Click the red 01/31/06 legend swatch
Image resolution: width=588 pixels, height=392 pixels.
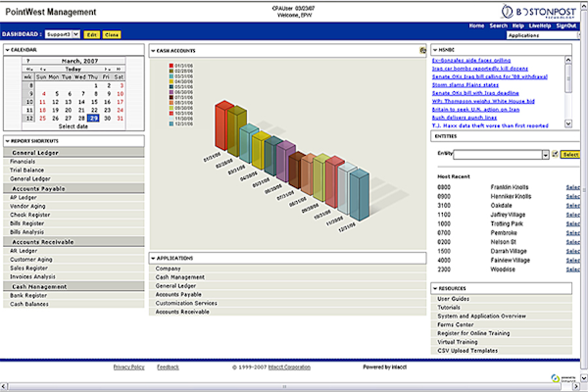pos(171,66)
